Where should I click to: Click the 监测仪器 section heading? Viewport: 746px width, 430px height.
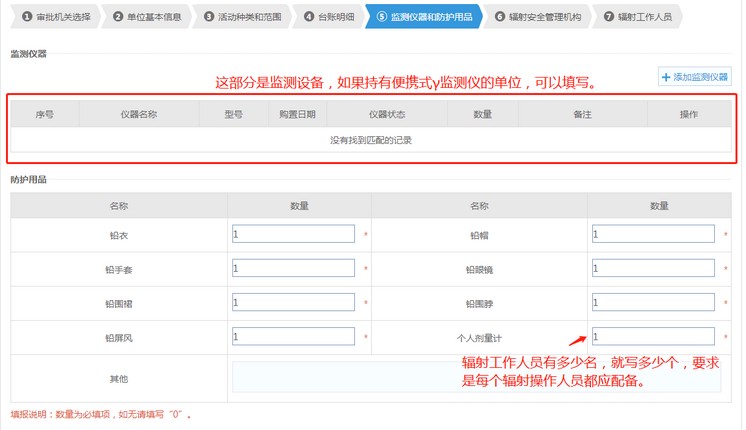(29, 54)
